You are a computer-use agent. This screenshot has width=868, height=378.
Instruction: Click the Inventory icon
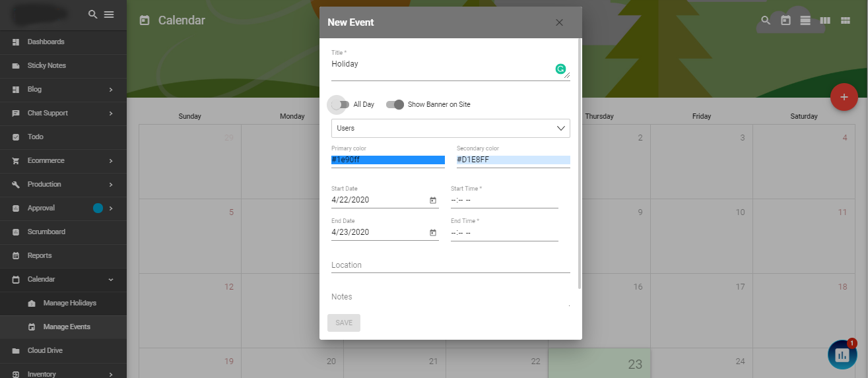16,374
